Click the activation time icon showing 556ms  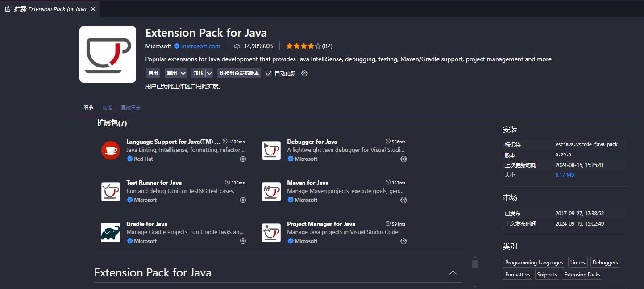point(388,142)
